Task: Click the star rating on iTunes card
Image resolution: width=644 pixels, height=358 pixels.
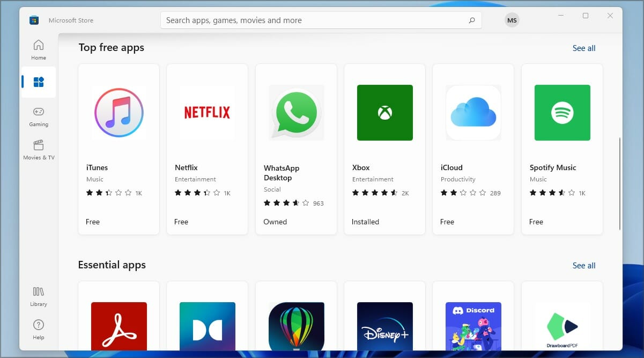Action: coord(109,193)
